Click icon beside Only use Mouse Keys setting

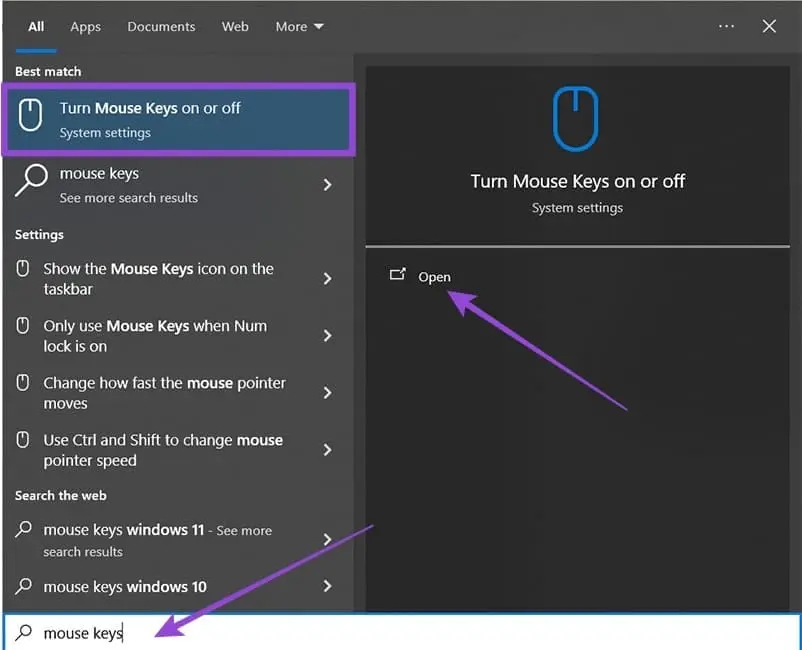[x=24, y=326]
